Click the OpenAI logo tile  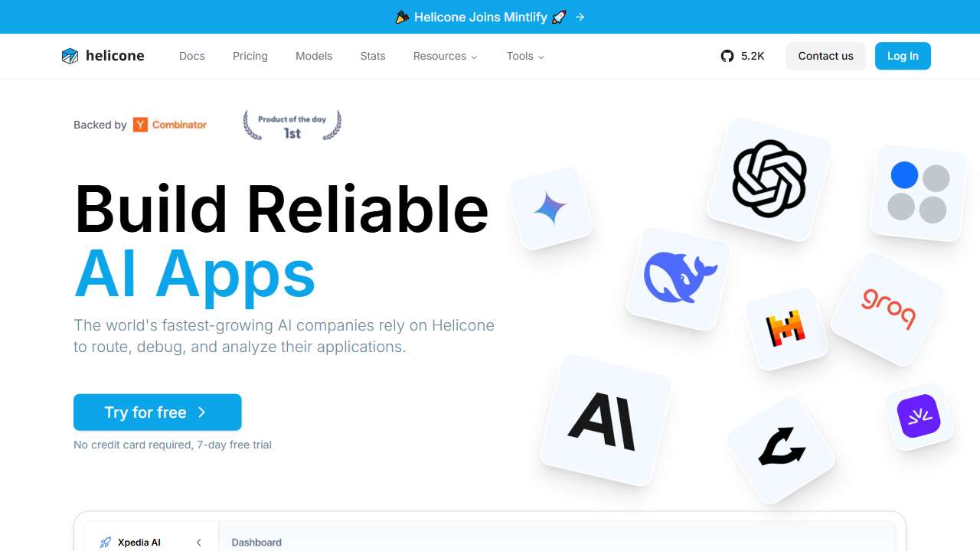(769, 179)
